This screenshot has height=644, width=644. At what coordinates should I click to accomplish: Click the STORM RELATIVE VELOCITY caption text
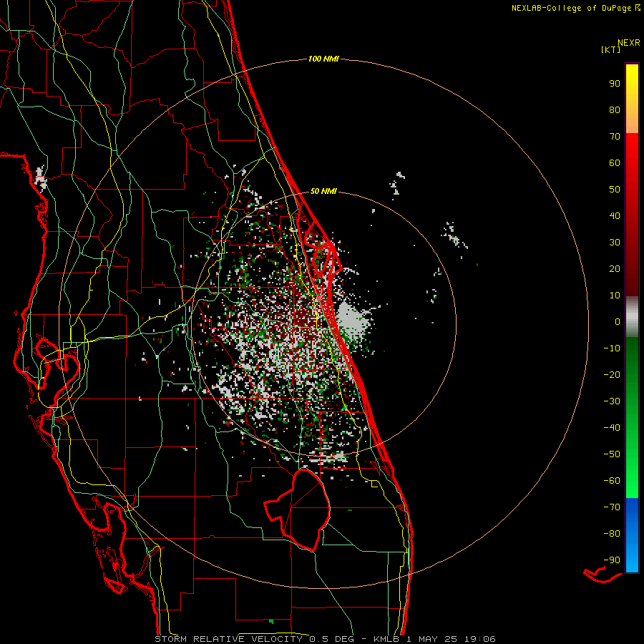228,639
